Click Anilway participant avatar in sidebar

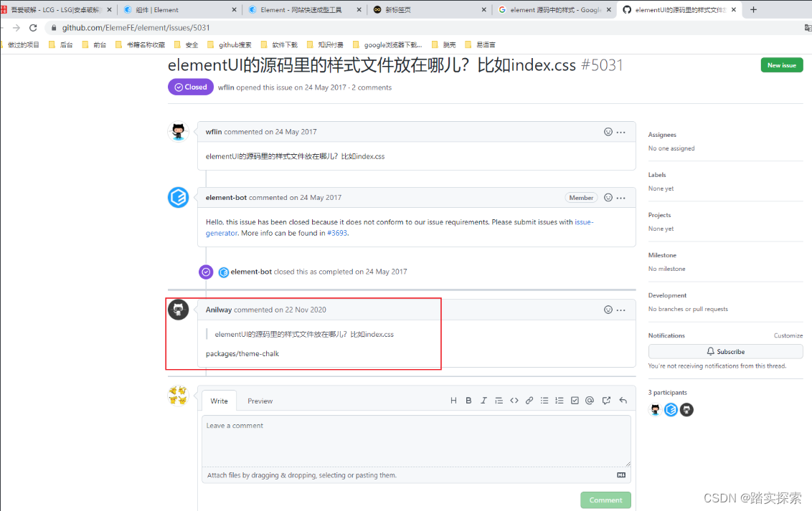coord(686,410)
